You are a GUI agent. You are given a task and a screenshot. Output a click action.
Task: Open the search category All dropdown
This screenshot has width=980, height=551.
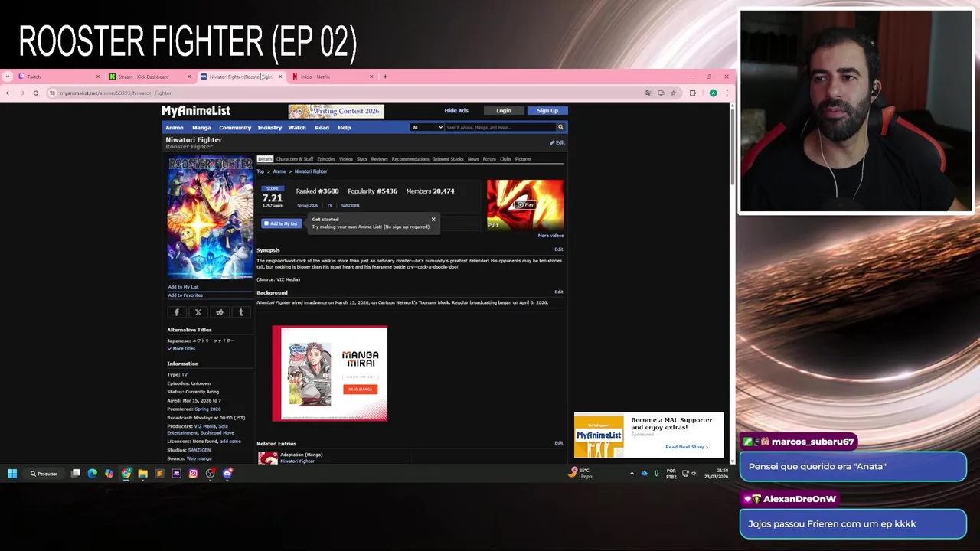[x=427, y=127]
